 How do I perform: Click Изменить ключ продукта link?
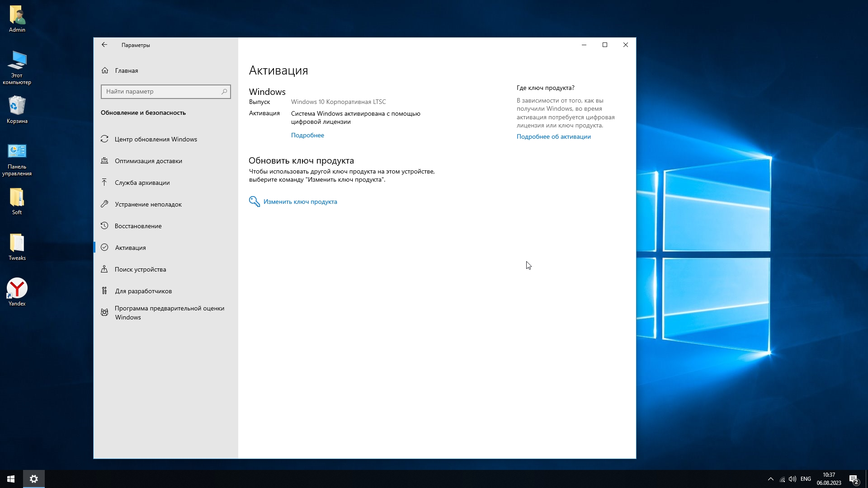(300, 202)
